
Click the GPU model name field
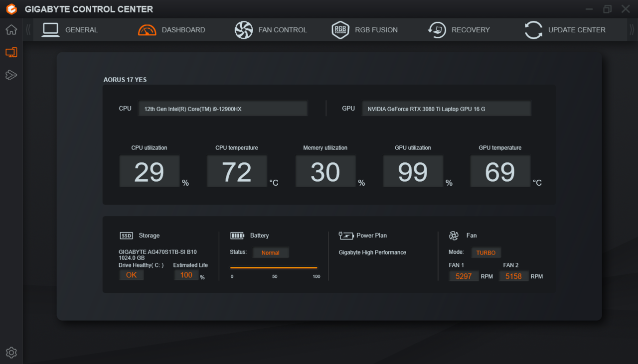pos(446,109)
